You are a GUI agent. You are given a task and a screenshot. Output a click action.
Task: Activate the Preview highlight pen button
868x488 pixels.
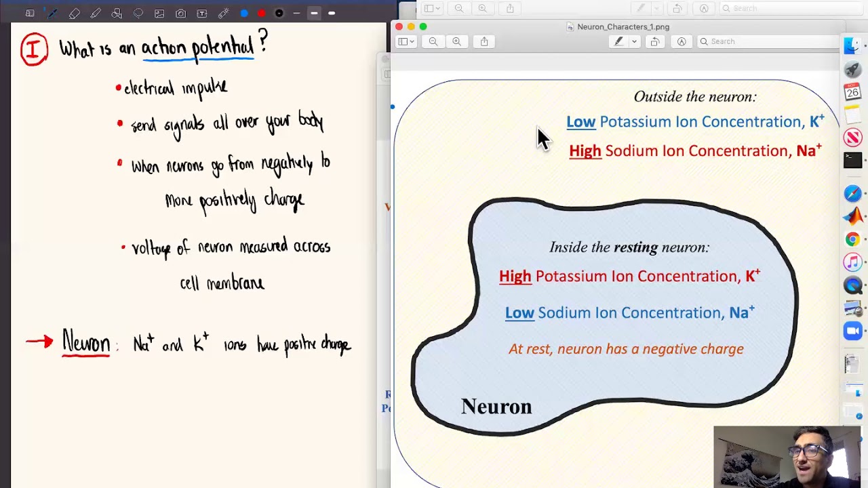(618, 41)
